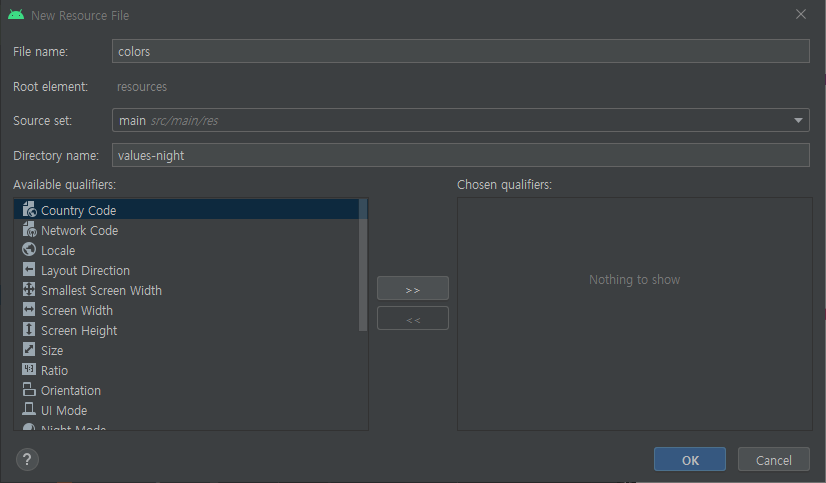Screen dimensions: 826x483
Task: Open help with the question mark button
Action: pyautogui.click(x=27, y=459)
